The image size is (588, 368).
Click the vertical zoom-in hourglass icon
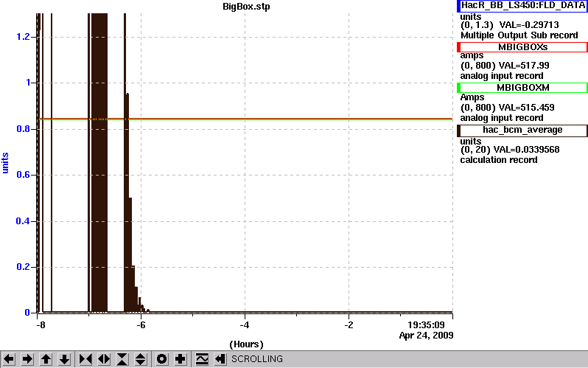(122, 359)
